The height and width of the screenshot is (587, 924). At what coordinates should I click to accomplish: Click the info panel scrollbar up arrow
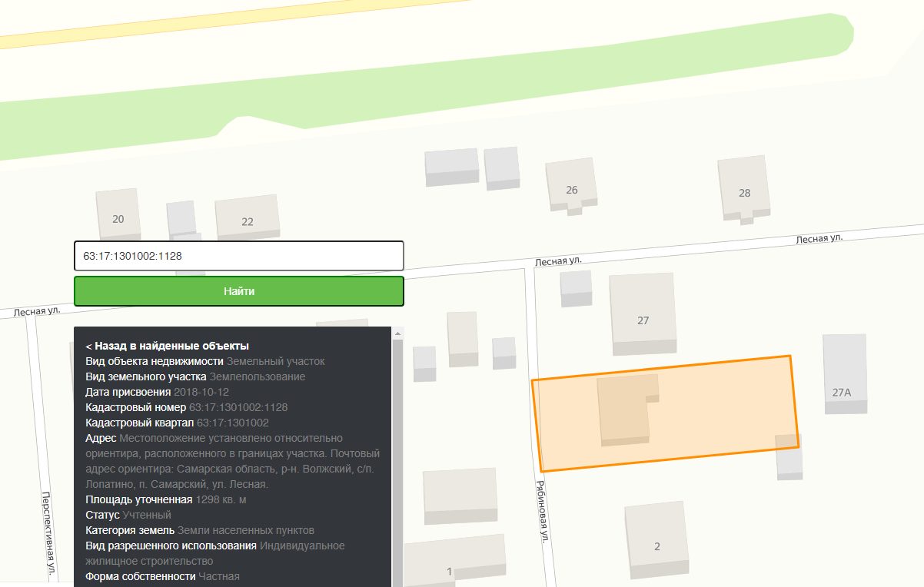point(397,333)
